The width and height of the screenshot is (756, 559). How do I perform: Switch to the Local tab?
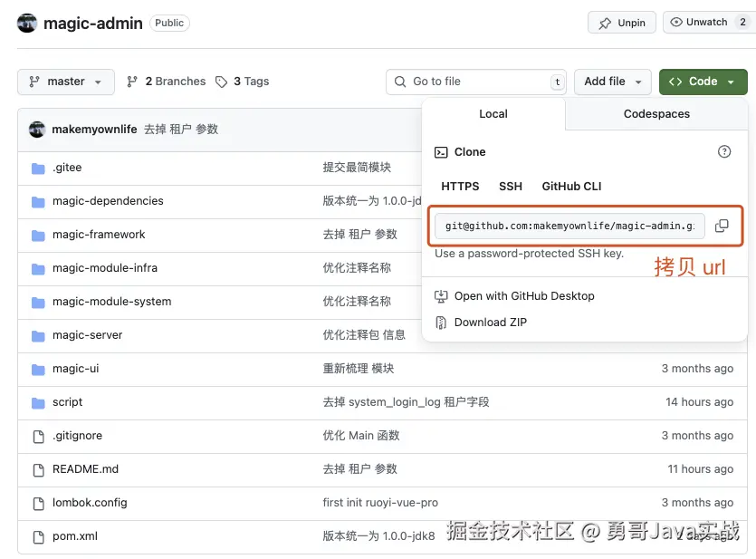[493, 114]
